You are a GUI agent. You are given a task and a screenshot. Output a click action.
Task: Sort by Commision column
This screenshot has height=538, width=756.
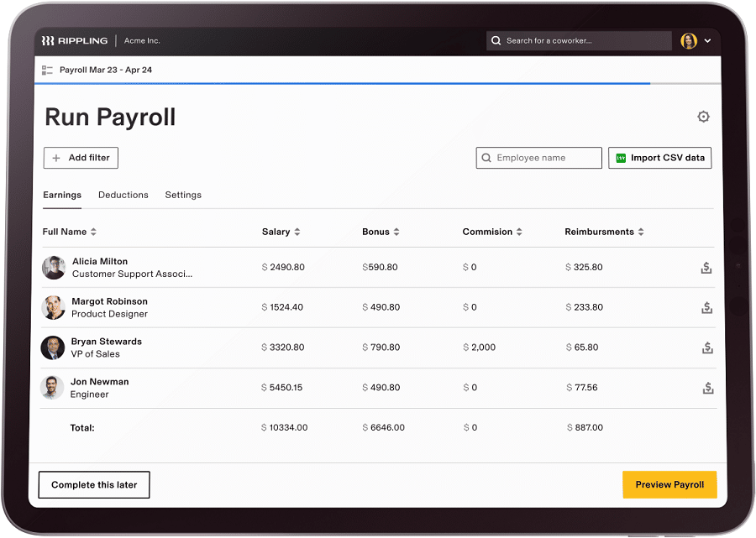pyautogui.click(x=519, y=232)
